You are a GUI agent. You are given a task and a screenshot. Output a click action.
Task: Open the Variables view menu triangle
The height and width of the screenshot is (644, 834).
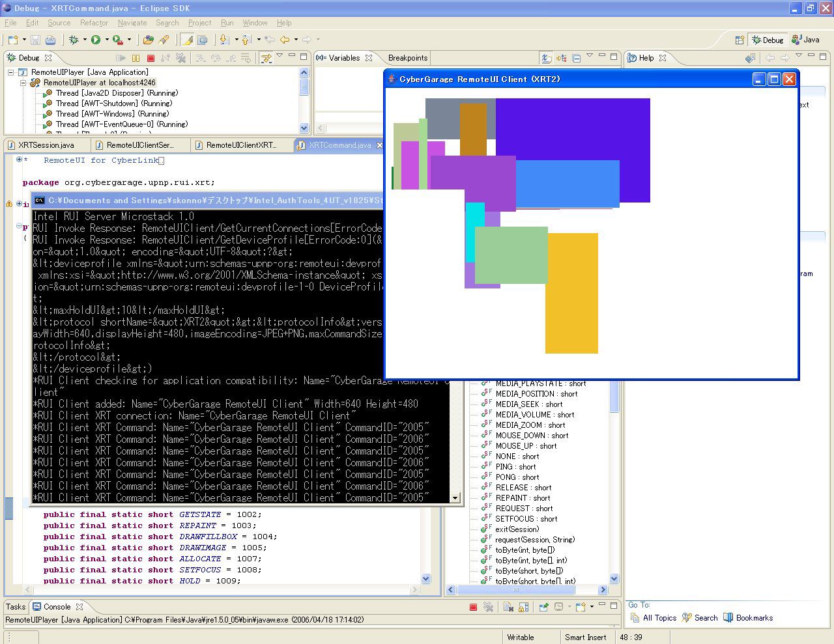point(590,57)
